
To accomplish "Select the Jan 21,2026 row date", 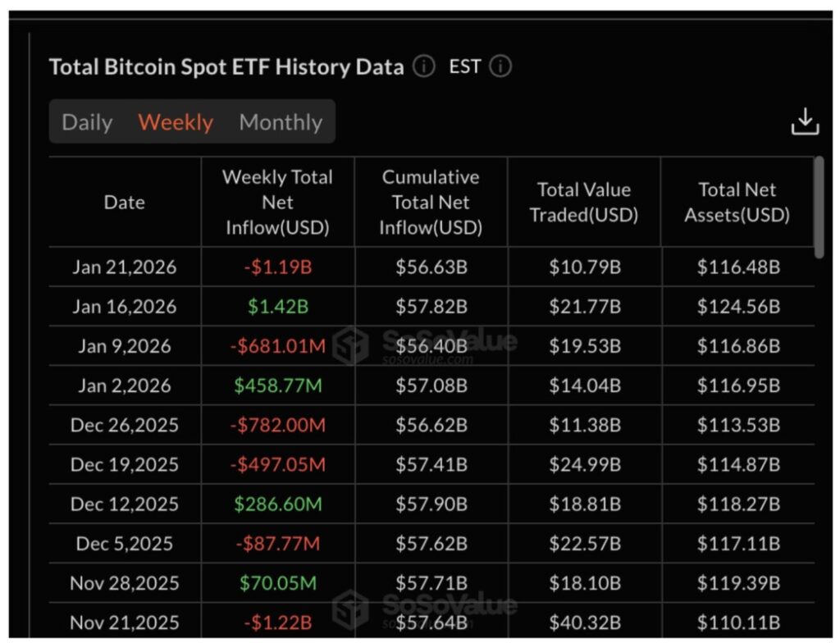I will click(x=125, y=267).
